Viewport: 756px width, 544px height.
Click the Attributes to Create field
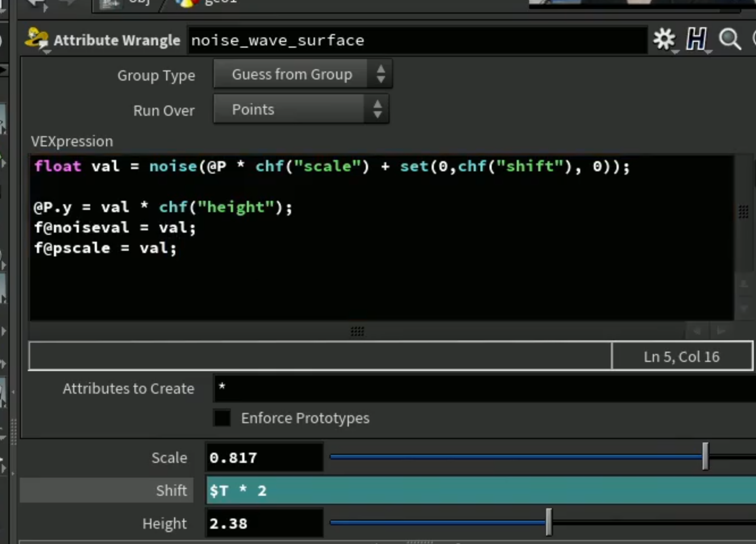(x=484, y=388)
